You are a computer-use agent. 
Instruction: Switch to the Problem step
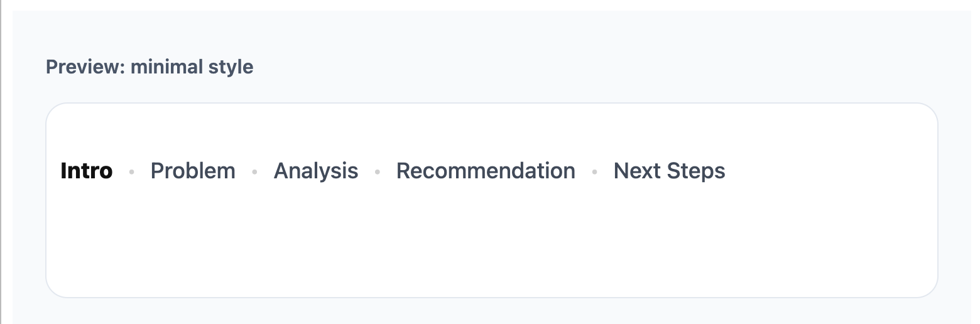[193, 171]
